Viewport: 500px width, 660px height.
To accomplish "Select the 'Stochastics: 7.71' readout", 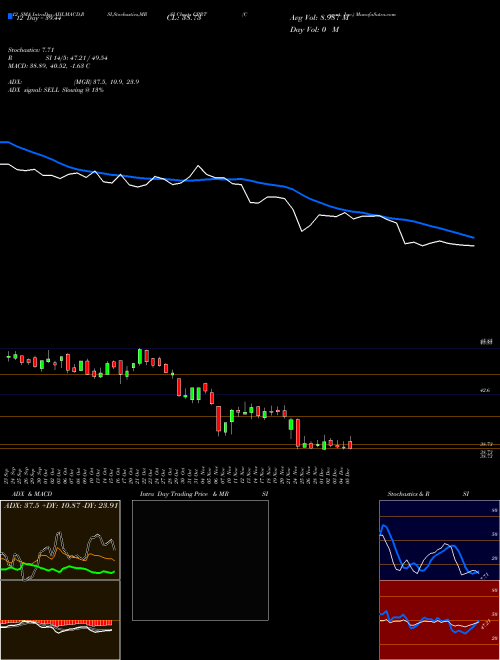I will tap(31, 50).
